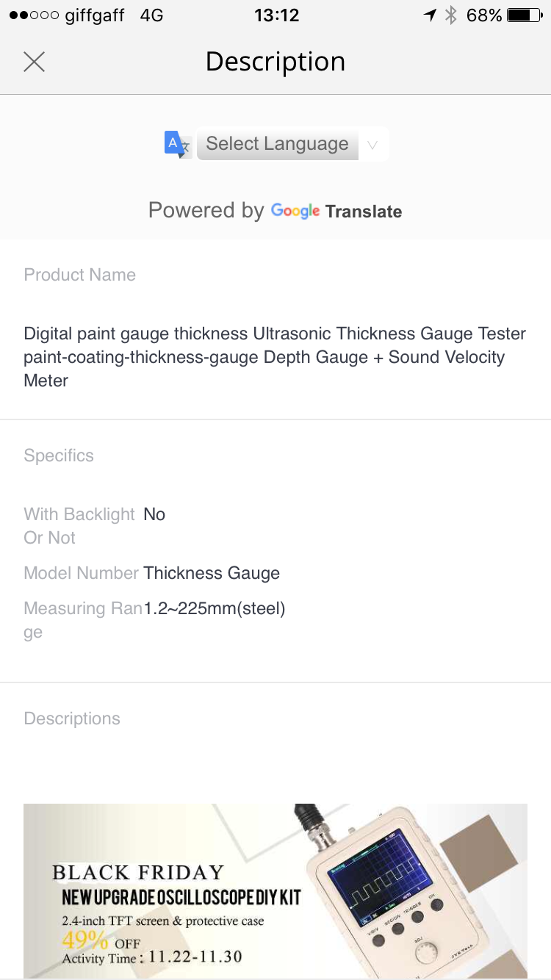Viewport: 551px width, 980px height.
Task: Tap the With Backlight No value
Action: click(x=154, y=514)
